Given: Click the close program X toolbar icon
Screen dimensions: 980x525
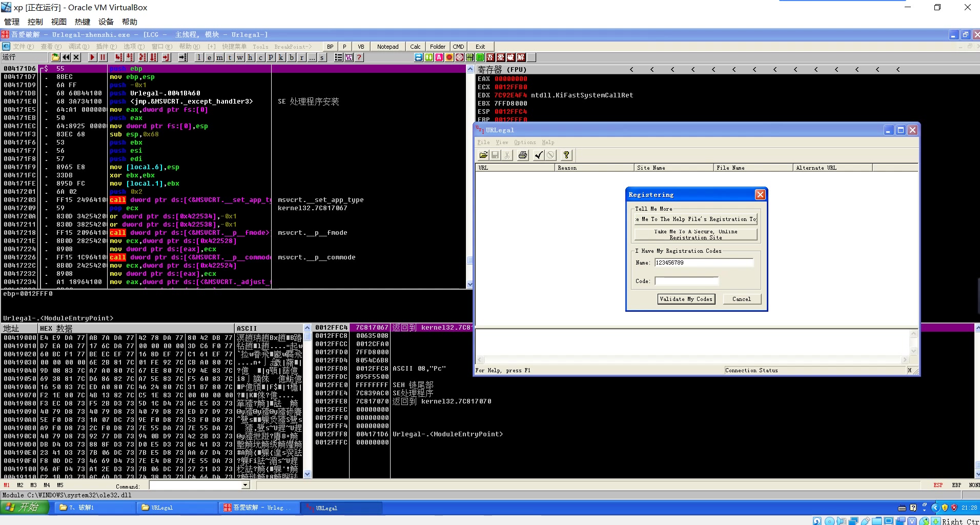Looking at the screenshot, I should tap(76, 57).
